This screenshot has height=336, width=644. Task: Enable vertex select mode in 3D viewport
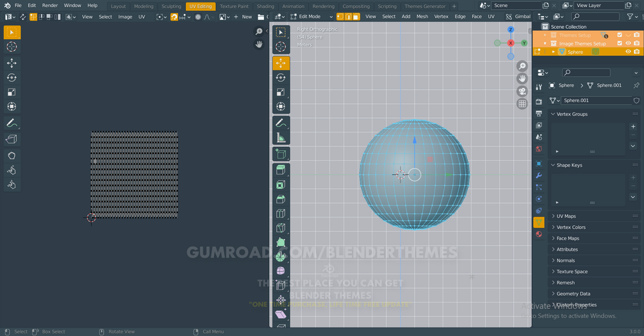pos(340,17)
